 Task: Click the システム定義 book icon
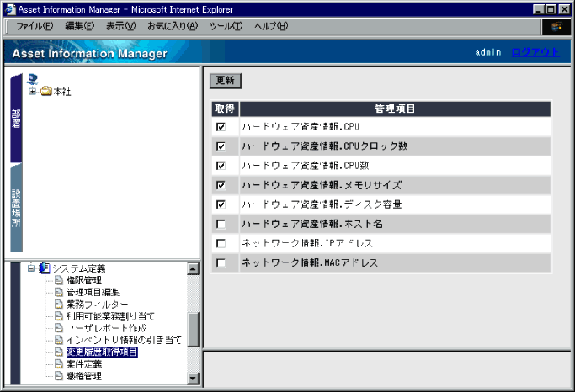(x=45, y=268)
